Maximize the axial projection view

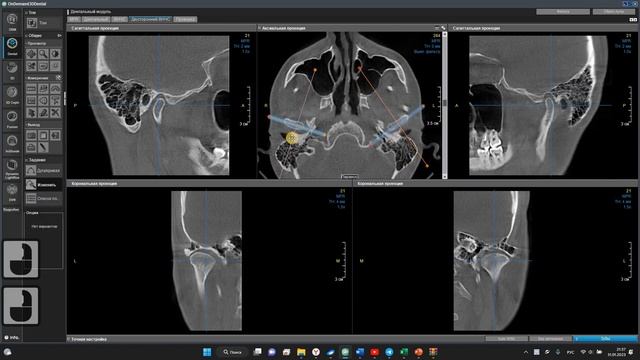(443, 28)
